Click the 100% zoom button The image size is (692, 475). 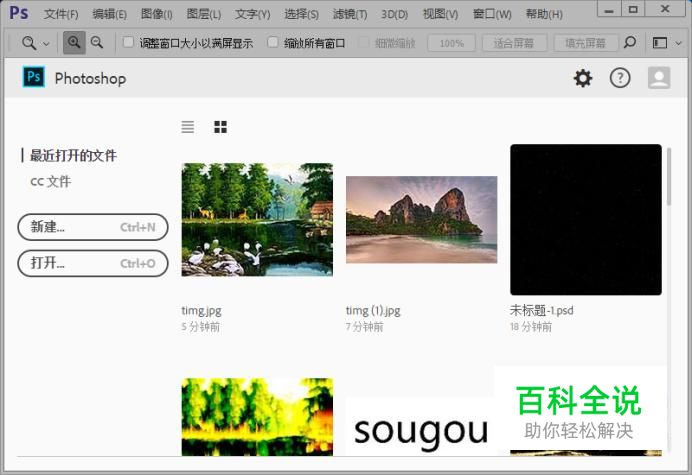click(x=451, y=43)
